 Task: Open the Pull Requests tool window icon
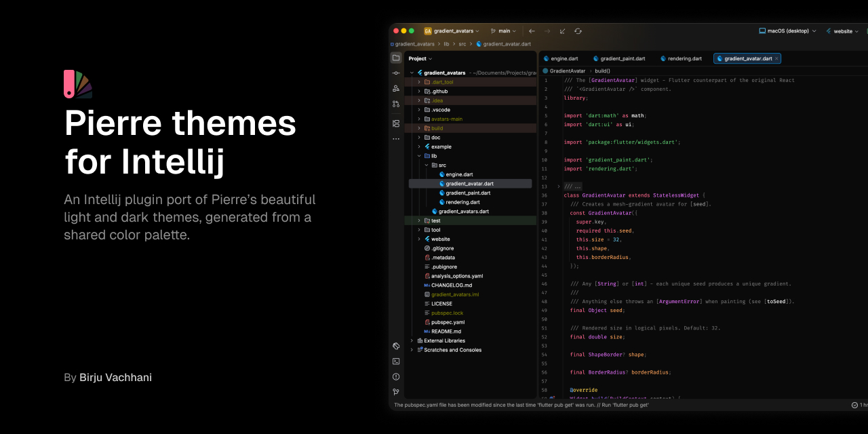point(396,104)
